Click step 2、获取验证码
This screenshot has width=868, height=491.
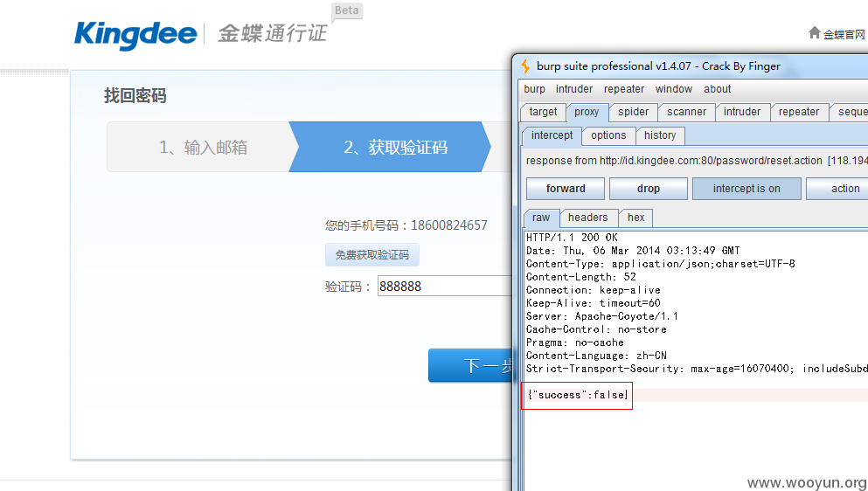tap(391, 148)
